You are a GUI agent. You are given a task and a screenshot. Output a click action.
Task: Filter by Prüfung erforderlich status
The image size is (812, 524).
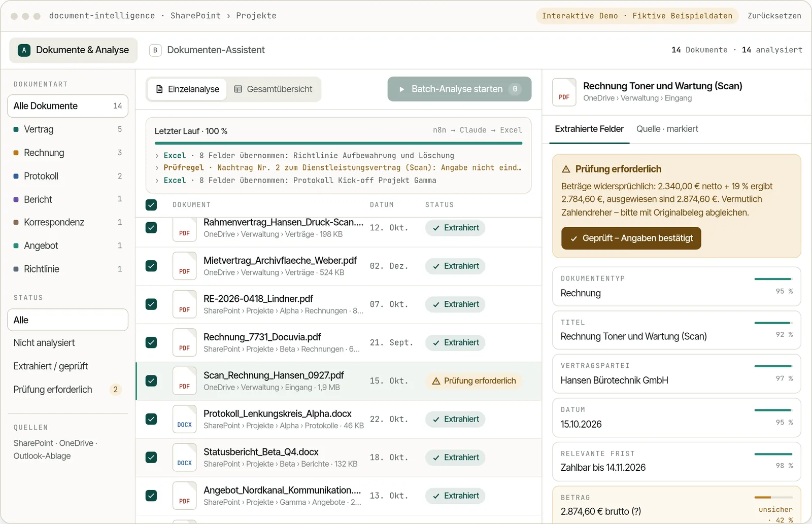tap(67, 390)
